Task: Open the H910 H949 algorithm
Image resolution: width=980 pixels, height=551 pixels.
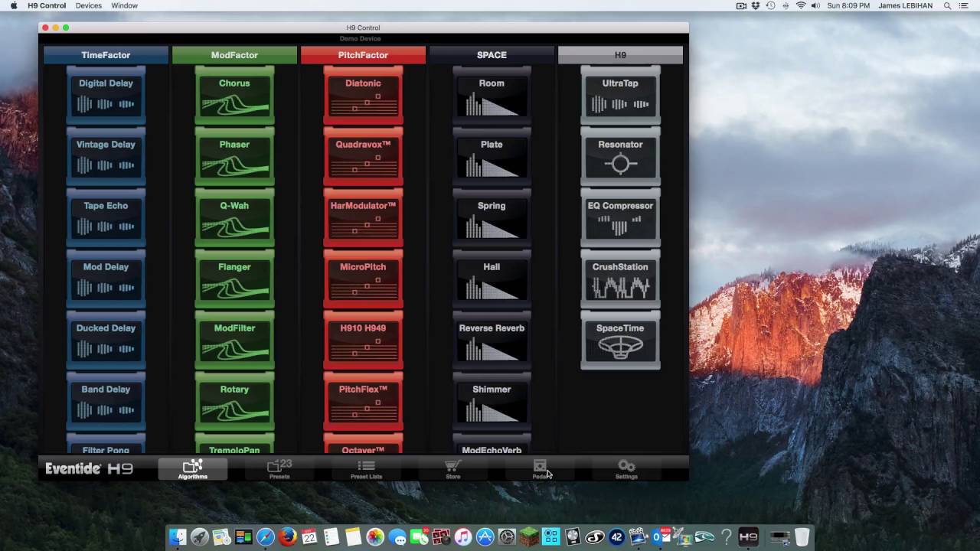Action: click(x=363, y=340)
